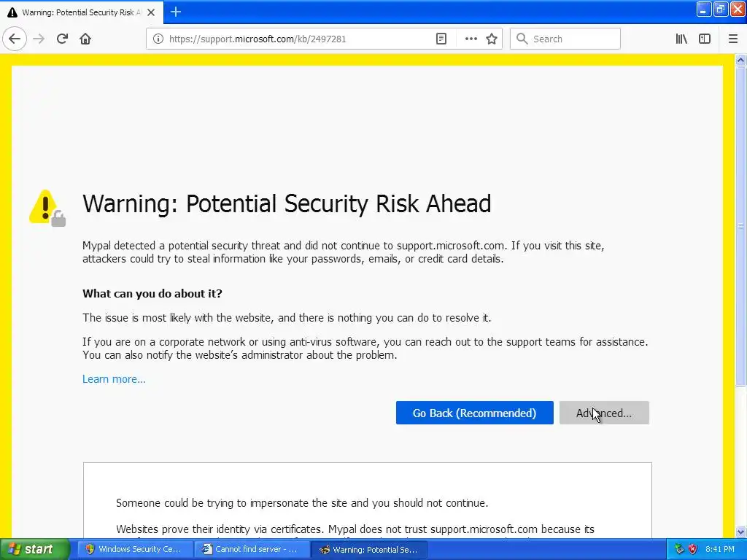This screenshot has height=560, width=747.
Task: Click the URL address bar text
Action: (258, 39)
